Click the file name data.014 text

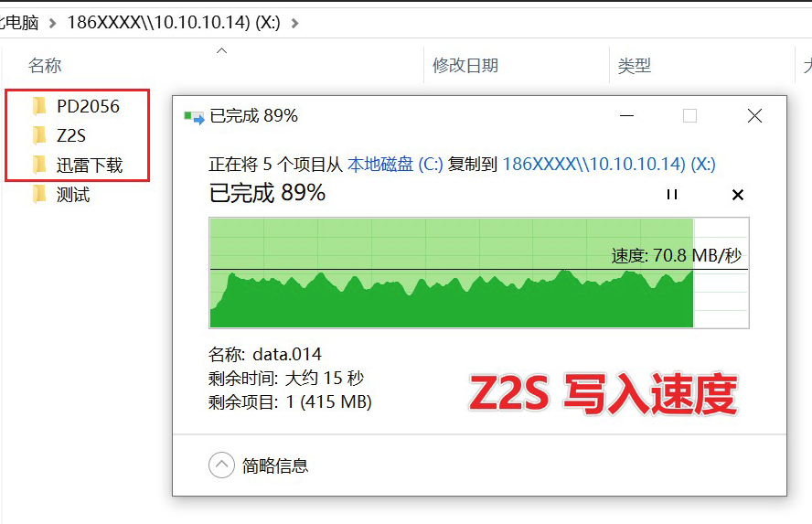tap(287, 354)
